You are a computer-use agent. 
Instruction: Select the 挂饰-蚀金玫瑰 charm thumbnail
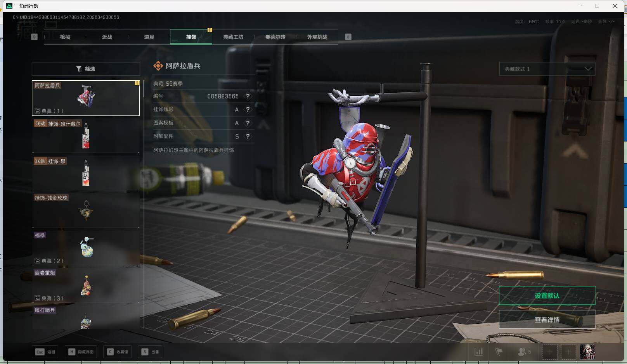[86, 210]
